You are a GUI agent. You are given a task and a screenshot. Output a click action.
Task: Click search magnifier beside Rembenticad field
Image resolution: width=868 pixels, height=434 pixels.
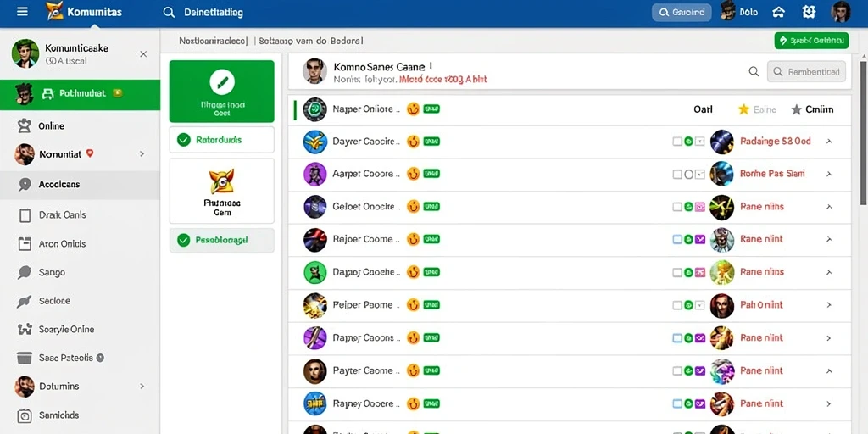[x=754, y=71]
